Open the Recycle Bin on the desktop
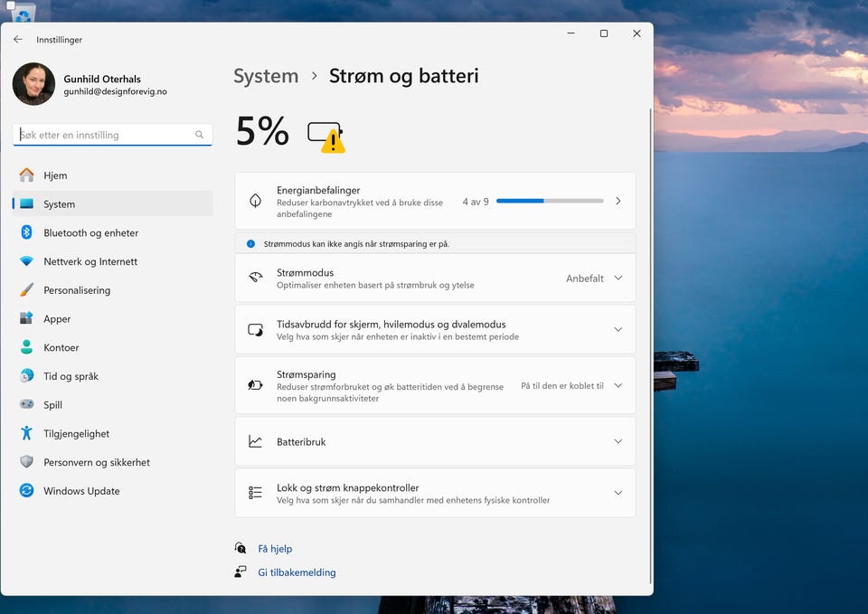The image size is (868, 614). tap(22, 11)
